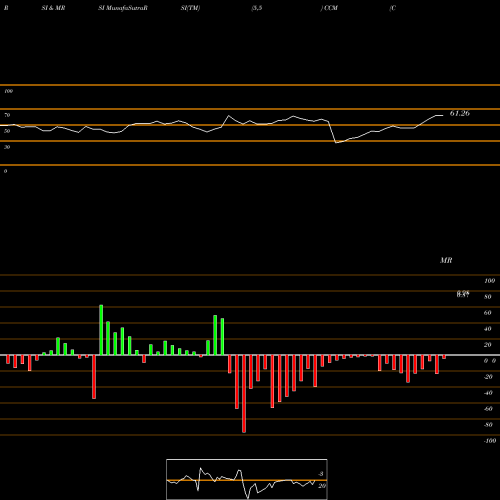The width and height of the screenshot is (500, 500).
Task: Click the end of RSI line near 61.26
Action: point(443,115)
